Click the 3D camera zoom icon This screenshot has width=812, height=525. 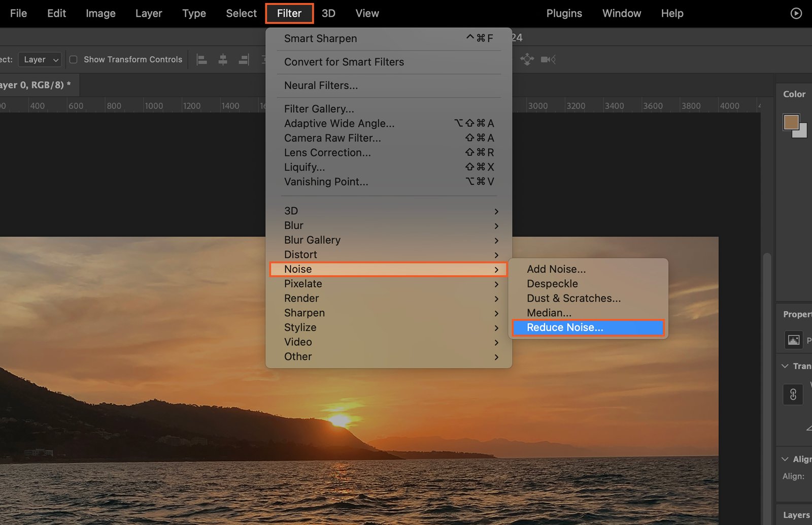(x=548, y=59)
